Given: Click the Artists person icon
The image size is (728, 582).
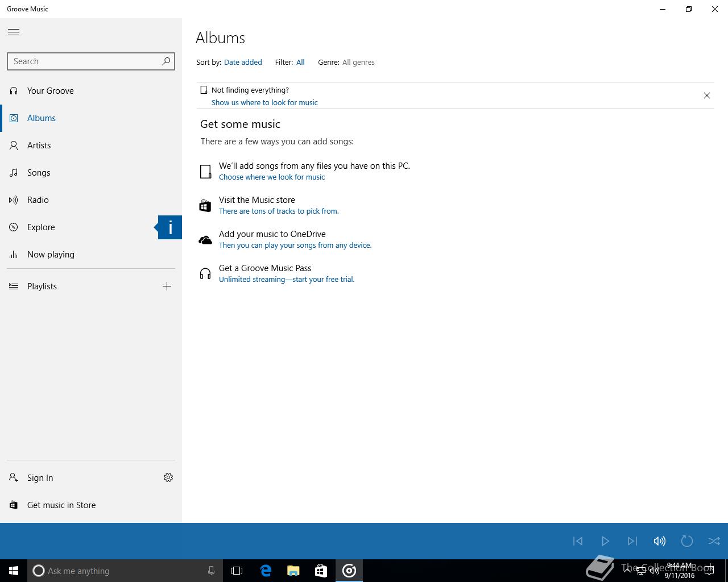Looking at the screenshot, I should [14, 145].
